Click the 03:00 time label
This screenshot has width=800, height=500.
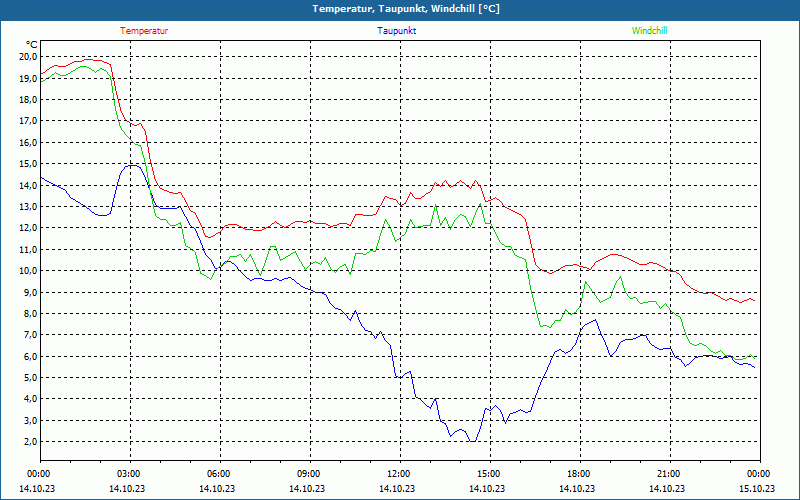(127, 474)
